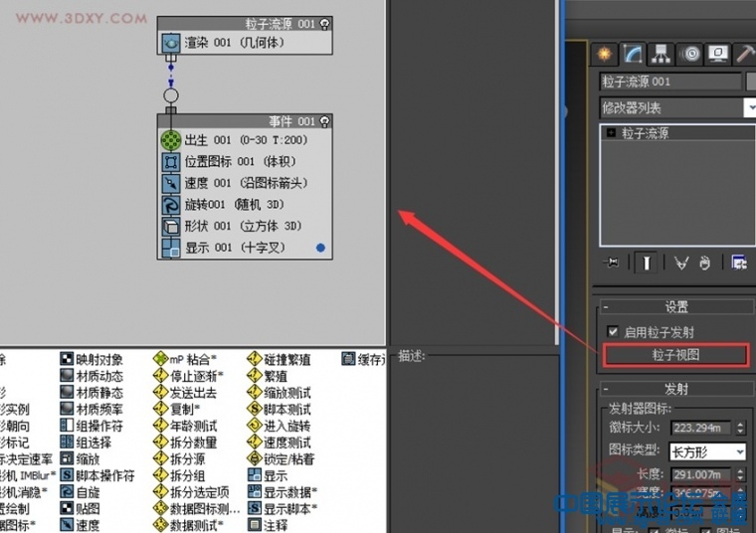
Task: Pick the 材质动态 operator in the depot
Action: tap(92, 376)
